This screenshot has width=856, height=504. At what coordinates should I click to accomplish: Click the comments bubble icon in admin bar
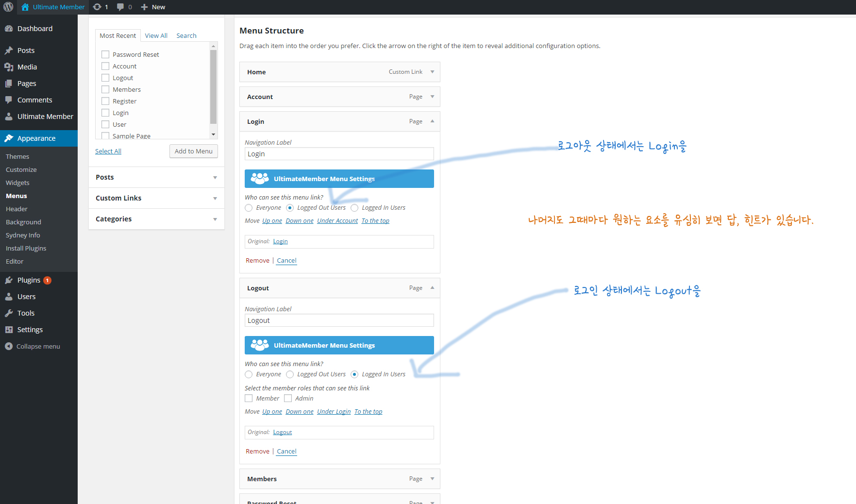tap(120, 7)
